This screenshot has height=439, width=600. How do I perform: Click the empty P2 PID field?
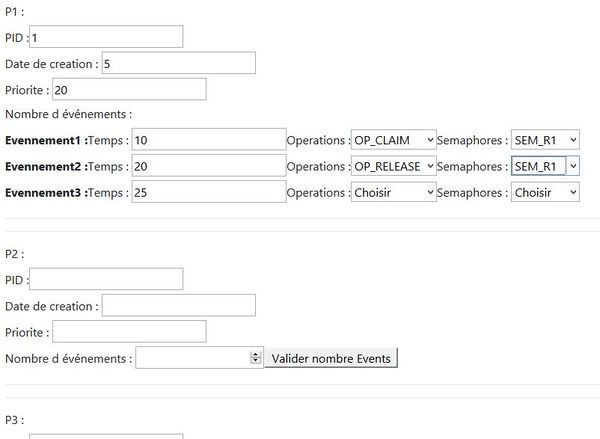pos(106,279)
